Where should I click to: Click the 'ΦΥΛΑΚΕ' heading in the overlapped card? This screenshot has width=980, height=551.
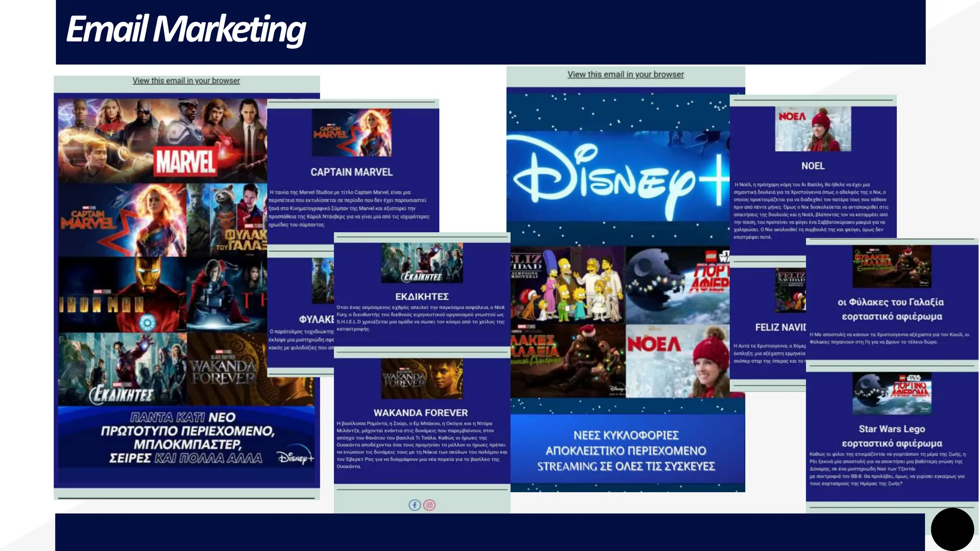pos(316,320)
